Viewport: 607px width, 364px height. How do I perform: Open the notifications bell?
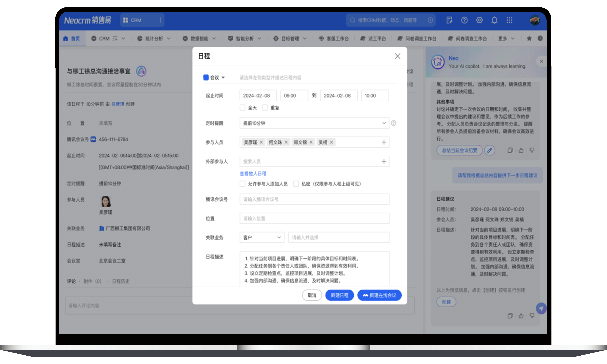click(x=494, y=20)
